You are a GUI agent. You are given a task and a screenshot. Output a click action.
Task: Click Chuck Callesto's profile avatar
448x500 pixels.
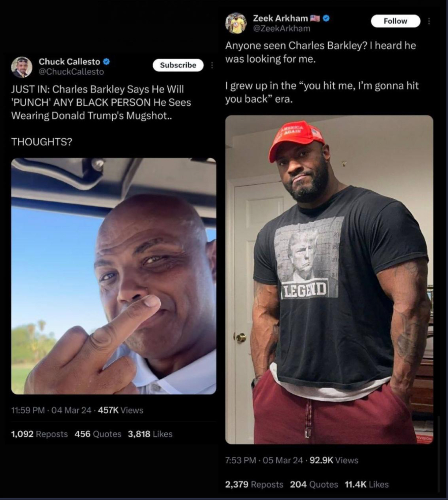click(x=22, y=67)
